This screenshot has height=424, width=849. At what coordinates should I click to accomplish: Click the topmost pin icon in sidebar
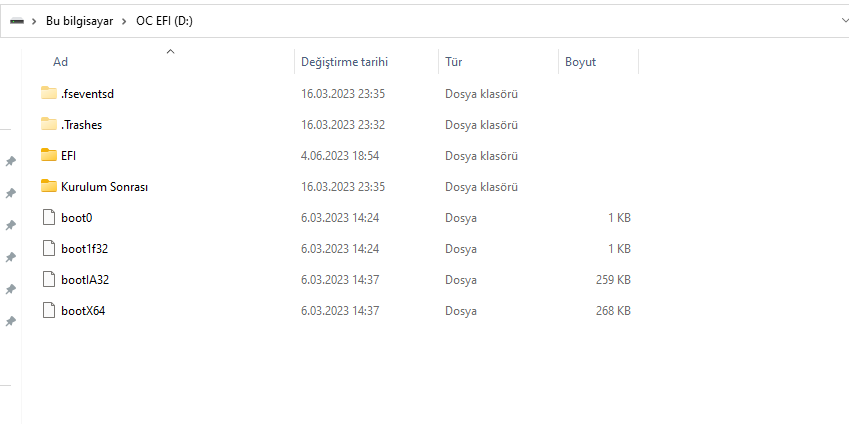click(10, 161)
